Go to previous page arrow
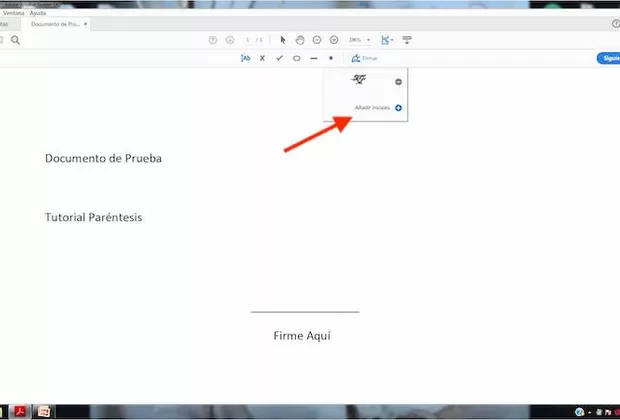This screenshot has height=420, width=620. 213,40
